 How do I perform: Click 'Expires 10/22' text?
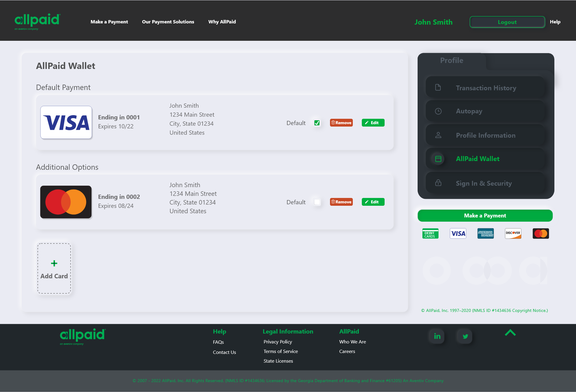116,126
